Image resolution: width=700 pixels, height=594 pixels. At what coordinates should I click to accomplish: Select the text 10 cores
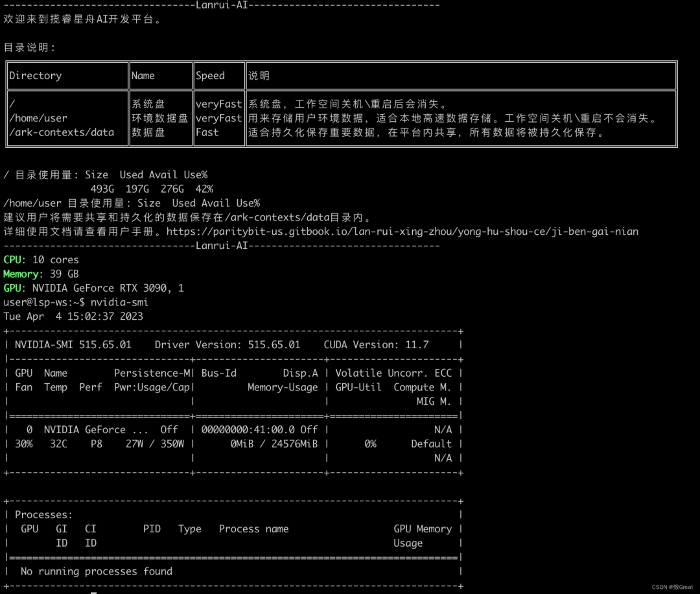click(55, 260)
